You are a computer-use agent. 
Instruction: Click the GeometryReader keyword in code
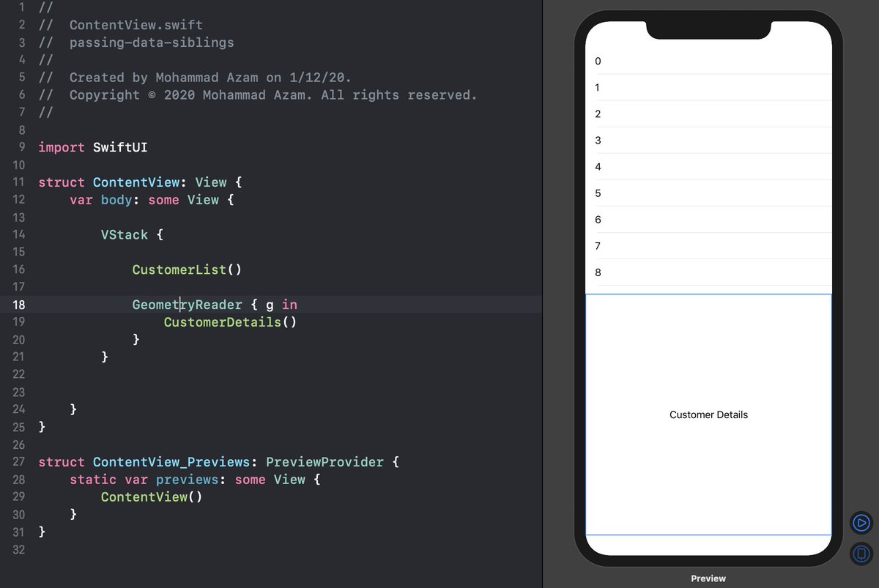point(187,305)
